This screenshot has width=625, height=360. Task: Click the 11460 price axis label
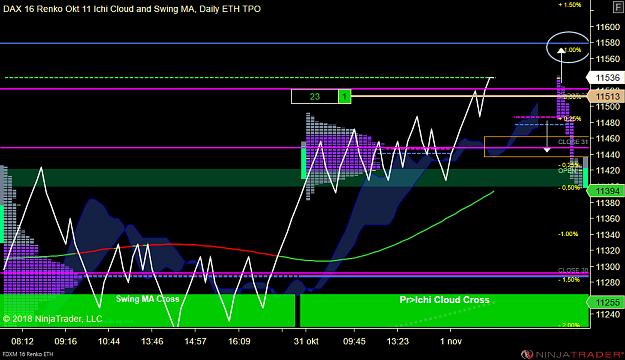(608, 139)
